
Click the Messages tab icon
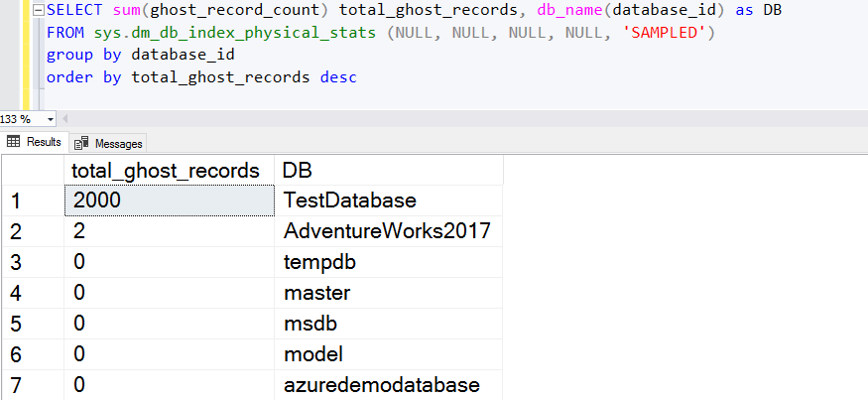point(80,143)
